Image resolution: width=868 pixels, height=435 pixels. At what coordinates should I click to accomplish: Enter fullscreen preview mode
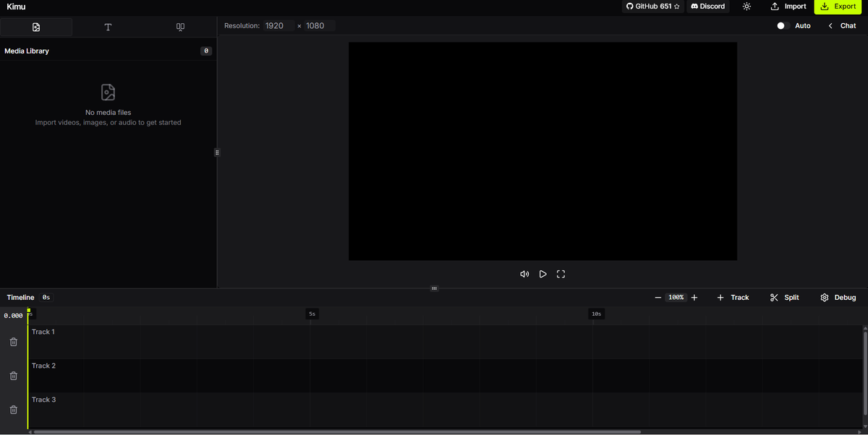[561, 274]
